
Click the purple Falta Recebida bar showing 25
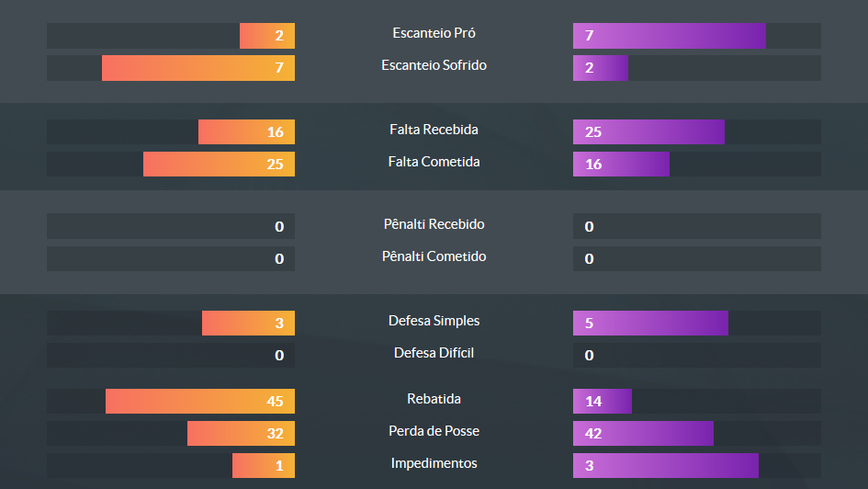click(648, 131)
